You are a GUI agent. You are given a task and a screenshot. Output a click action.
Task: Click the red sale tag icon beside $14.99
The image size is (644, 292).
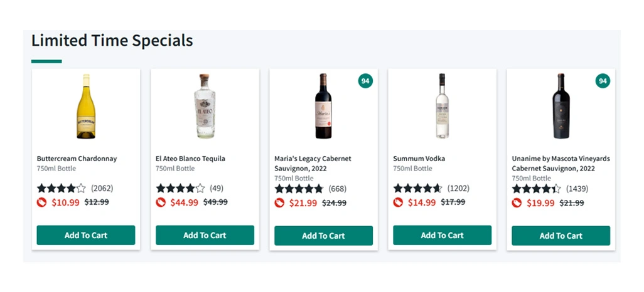coord(398,202)
